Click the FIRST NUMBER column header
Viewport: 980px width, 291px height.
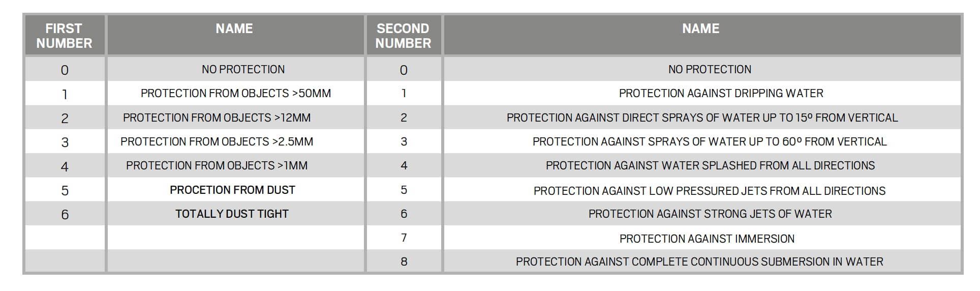(x=65, y=35)
